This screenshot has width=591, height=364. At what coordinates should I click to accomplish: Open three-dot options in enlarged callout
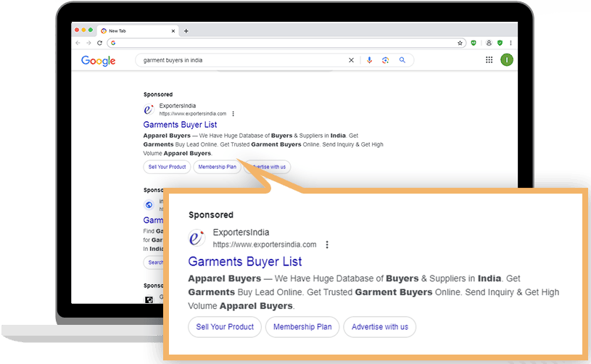pyautogui.click(x=327, y=245)
